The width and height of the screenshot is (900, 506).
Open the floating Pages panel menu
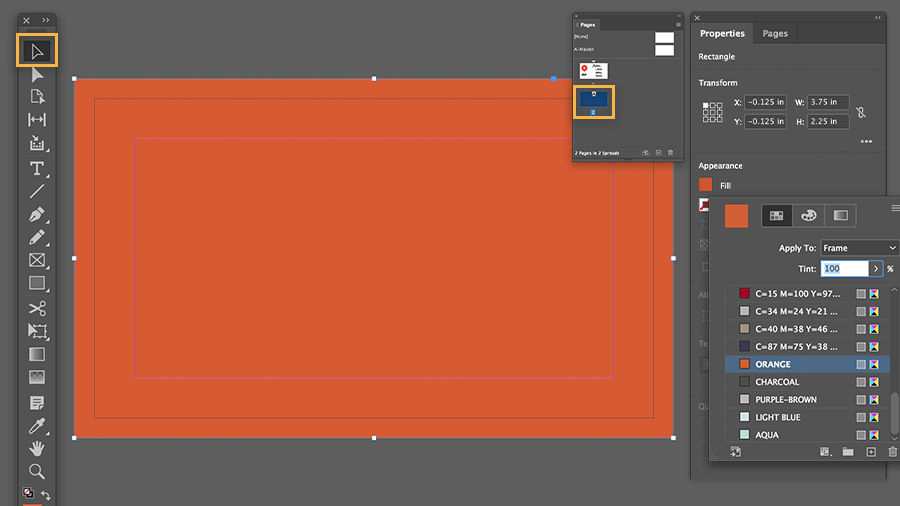(678, 25)
